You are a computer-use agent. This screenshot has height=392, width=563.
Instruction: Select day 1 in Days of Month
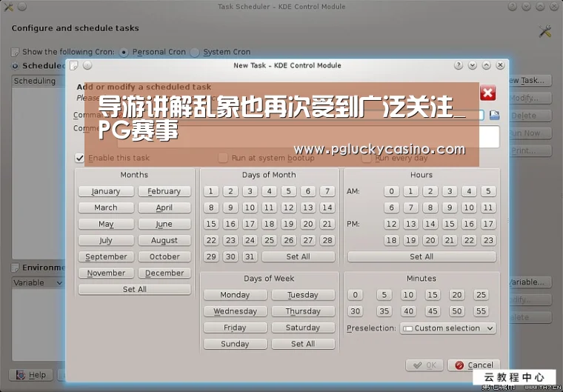coord(211,191)
